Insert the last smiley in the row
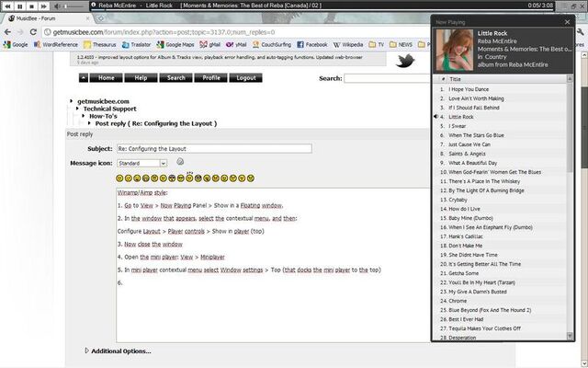 251,178
